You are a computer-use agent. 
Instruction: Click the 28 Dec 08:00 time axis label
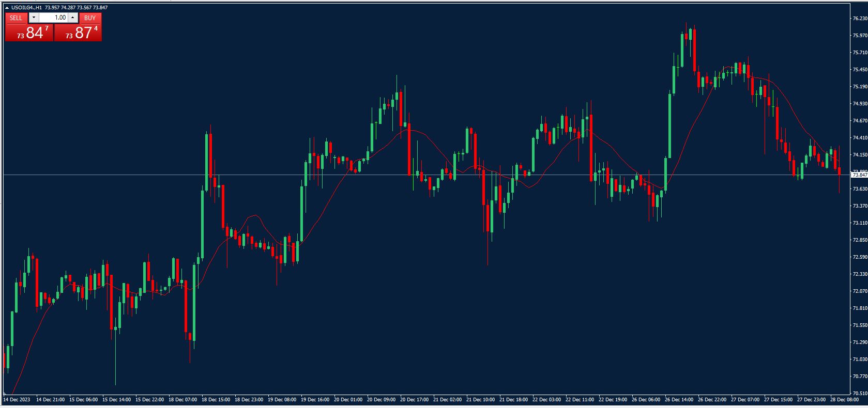[x=844, y=400]
